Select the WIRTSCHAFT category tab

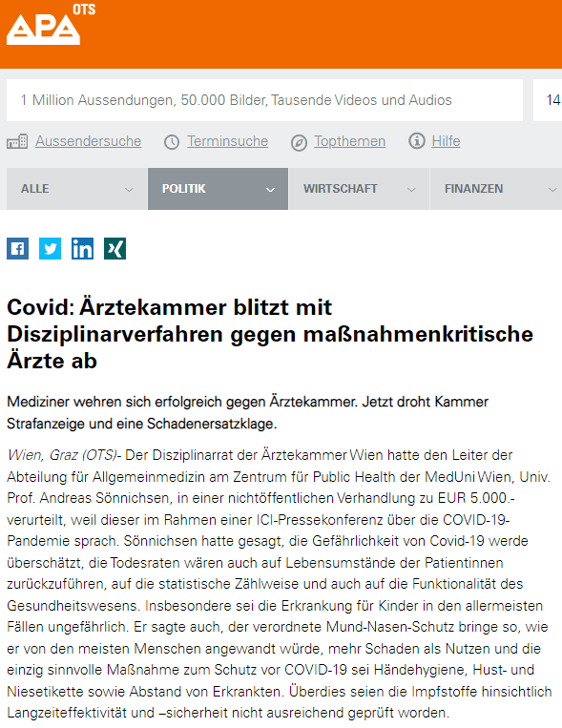(x=360, y=189)
